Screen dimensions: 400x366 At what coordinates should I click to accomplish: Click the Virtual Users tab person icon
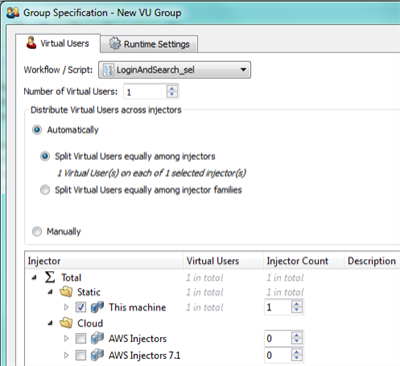click(31, 43)
